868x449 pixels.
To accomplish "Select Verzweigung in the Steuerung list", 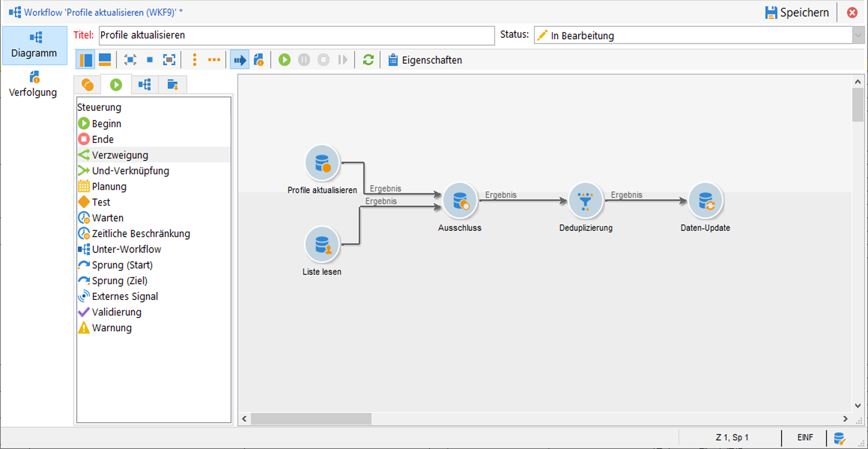I will (120, 155).
